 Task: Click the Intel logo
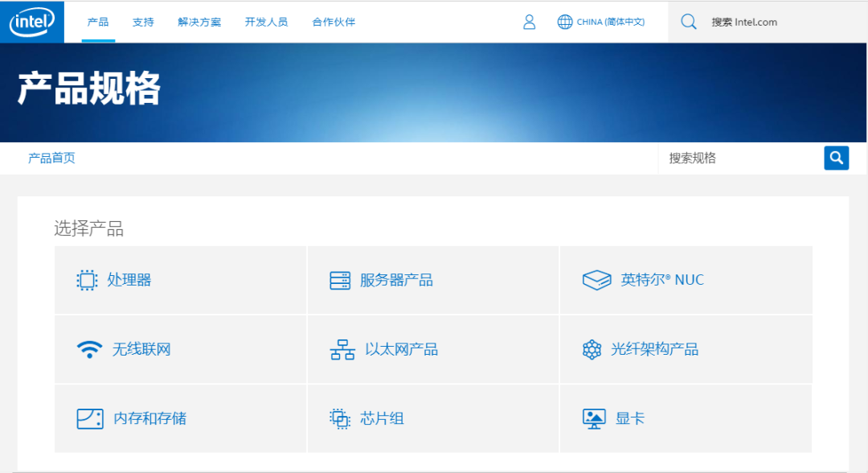click(x=32, y=23)
